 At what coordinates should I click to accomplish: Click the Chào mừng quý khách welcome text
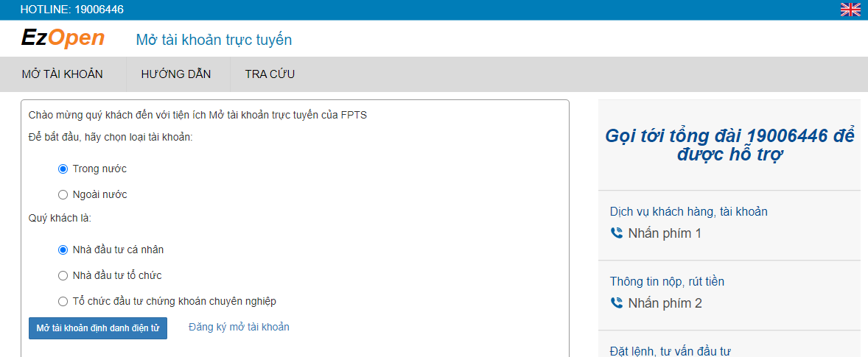click(x=197, y=115)
